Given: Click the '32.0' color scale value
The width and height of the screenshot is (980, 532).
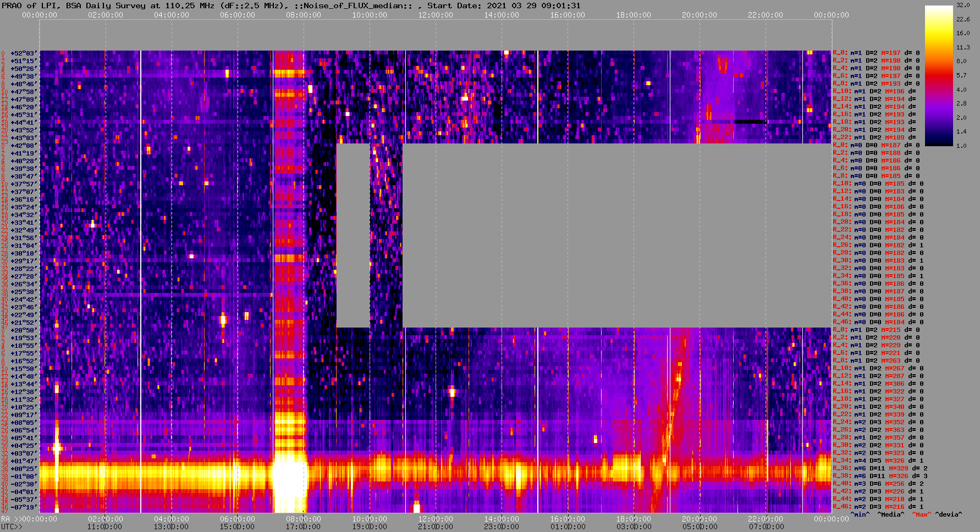Looking at the screenshot, I should pos(963,5).
